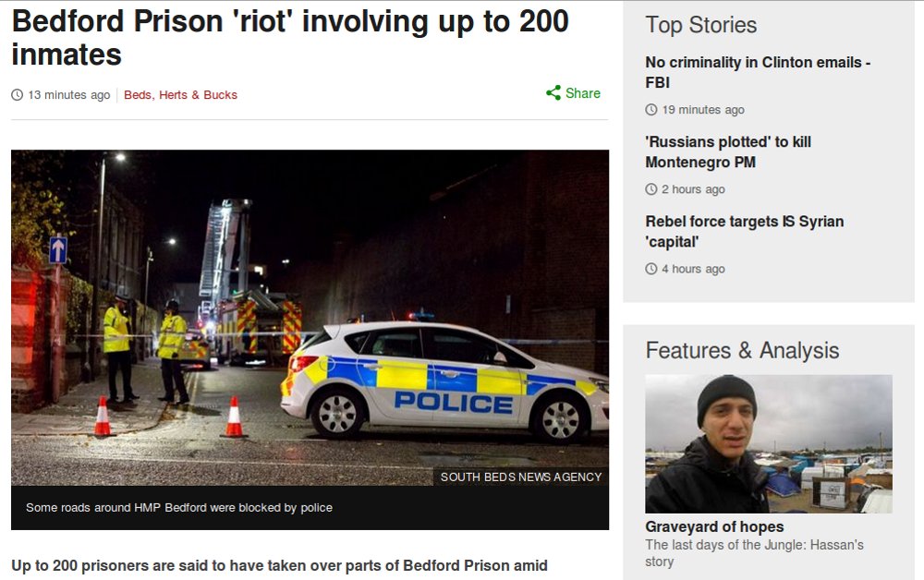Click the '13 minutes ago' timestamp
924x580 pixels.
pyautogui.click(x=69, y=95)
